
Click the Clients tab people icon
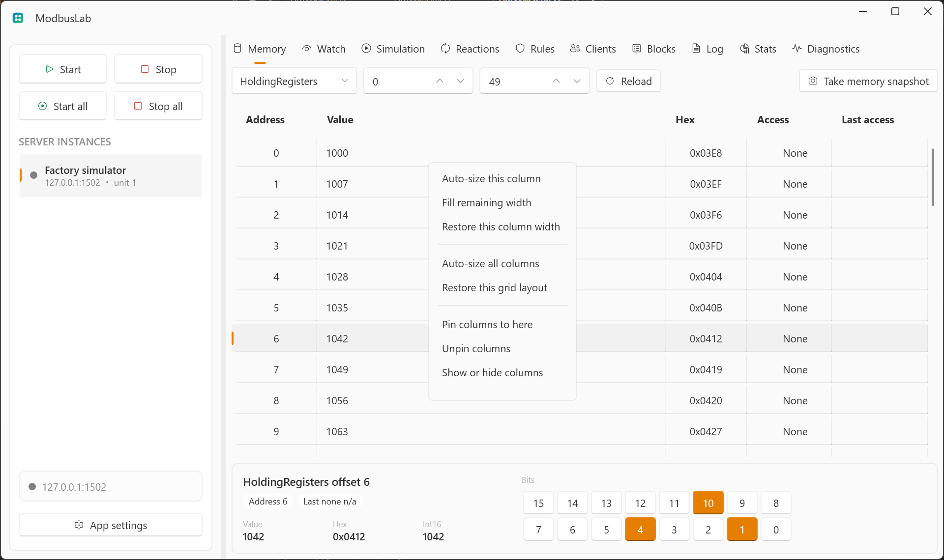point(575,49)
